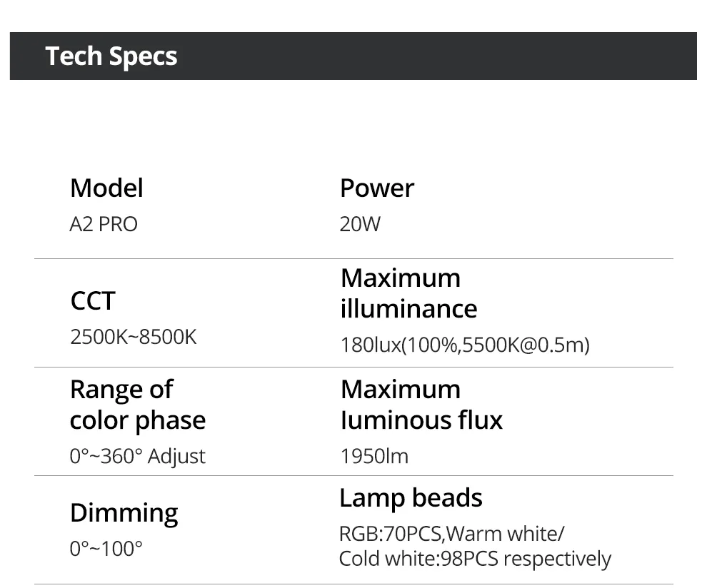The width and height of the screenshot is (707, 588).
Task: Select the CCT label
Action: click(x=92, y=300)
